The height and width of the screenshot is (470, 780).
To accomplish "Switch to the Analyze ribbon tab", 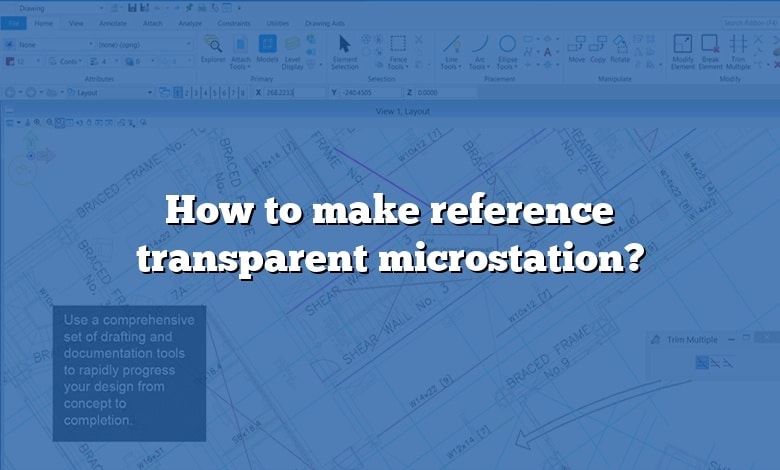I will pyautogui.click(x=190, y=23).
